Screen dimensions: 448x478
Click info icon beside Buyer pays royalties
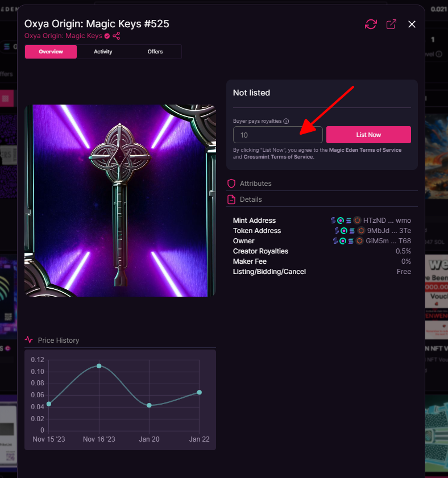coord(286,121)
